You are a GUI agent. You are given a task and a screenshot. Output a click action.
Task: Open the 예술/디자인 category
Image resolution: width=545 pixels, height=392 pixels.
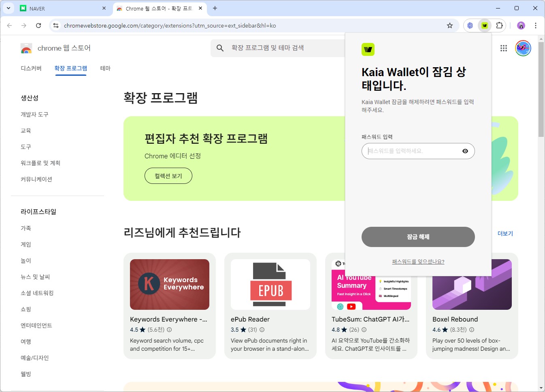35,358
